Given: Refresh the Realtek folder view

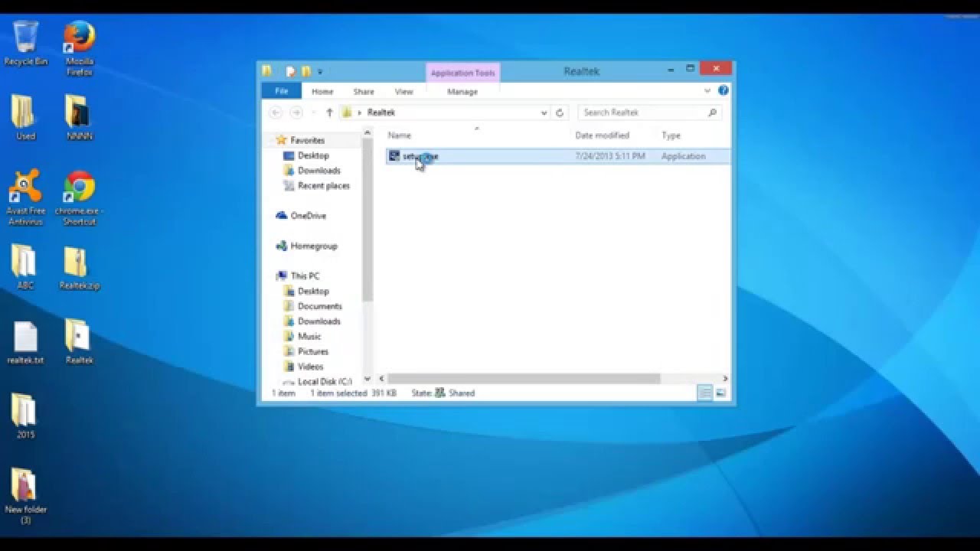Looking at the screenshot, I should tap(560, 112).
